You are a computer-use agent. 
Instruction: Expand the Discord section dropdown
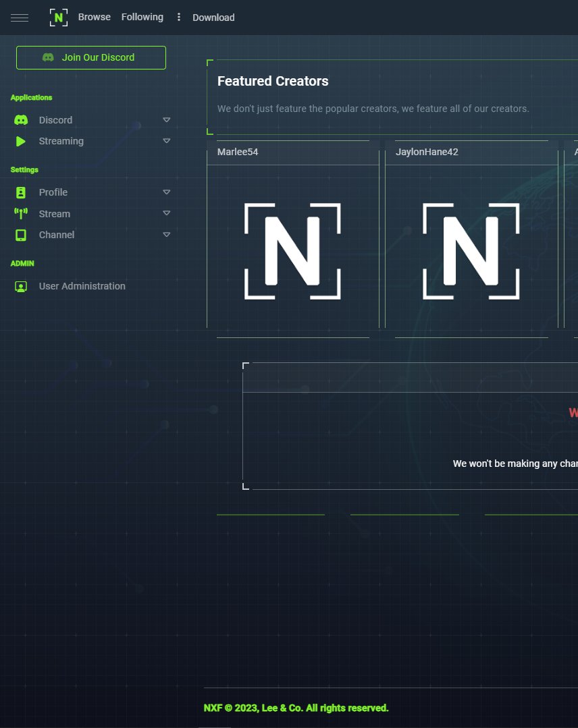tap(166, 119)
